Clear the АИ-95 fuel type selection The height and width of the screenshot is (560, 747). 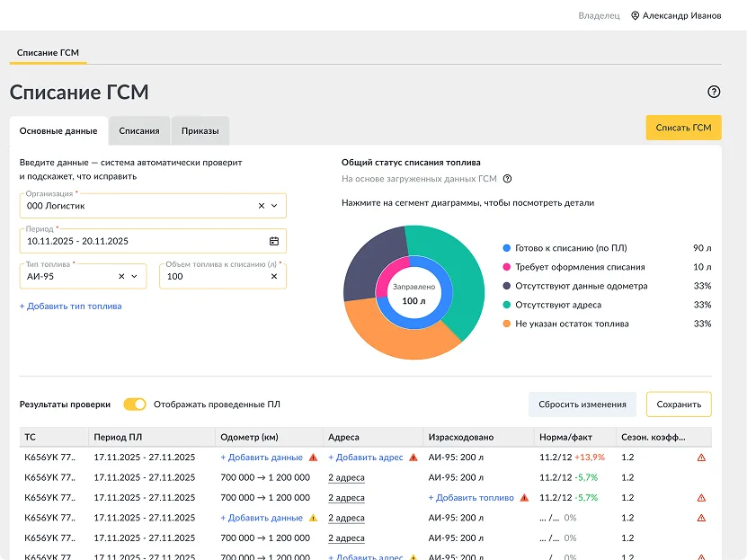(x=121, y=276)
